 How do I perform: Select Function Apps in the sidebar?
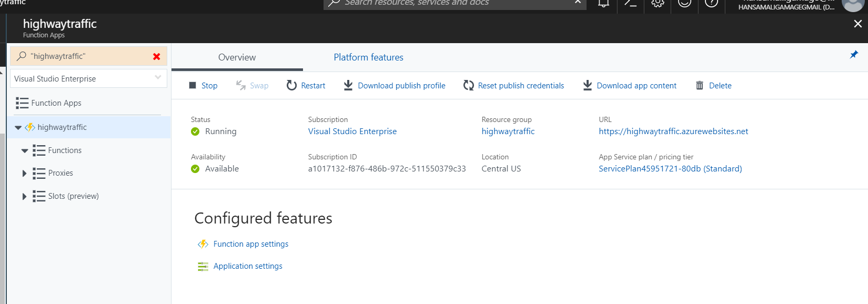56,103
